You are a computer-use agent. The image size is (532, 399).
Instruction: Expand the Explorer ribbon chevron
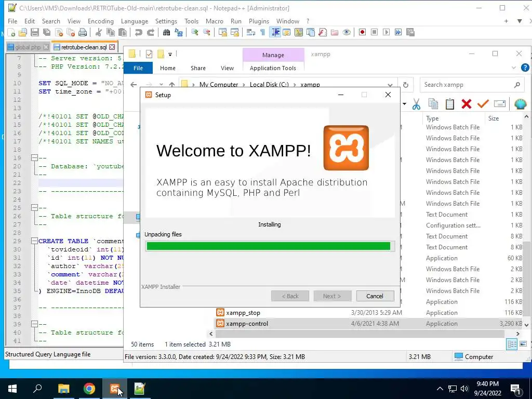(x=514, y=68)
